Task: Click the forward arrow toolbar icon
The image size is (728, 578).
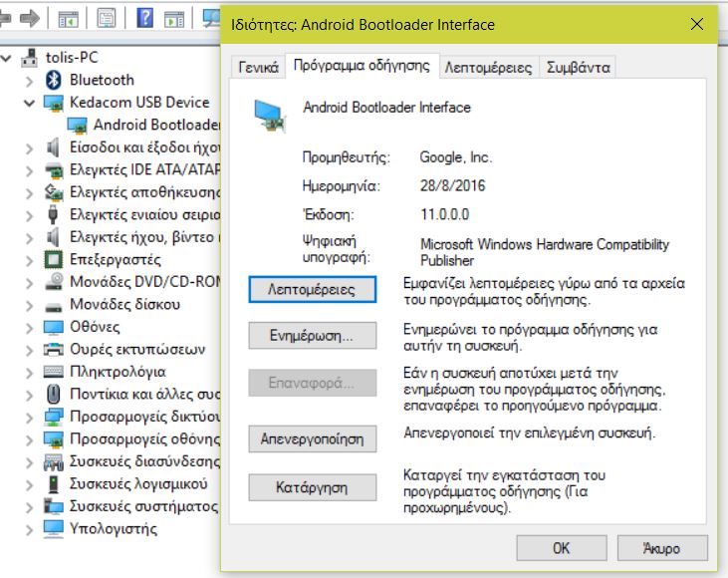Action: coord(30,18)
